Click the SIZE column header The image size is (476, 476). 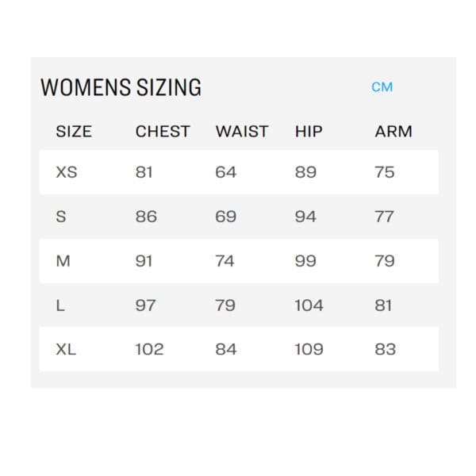pos(74,132)
